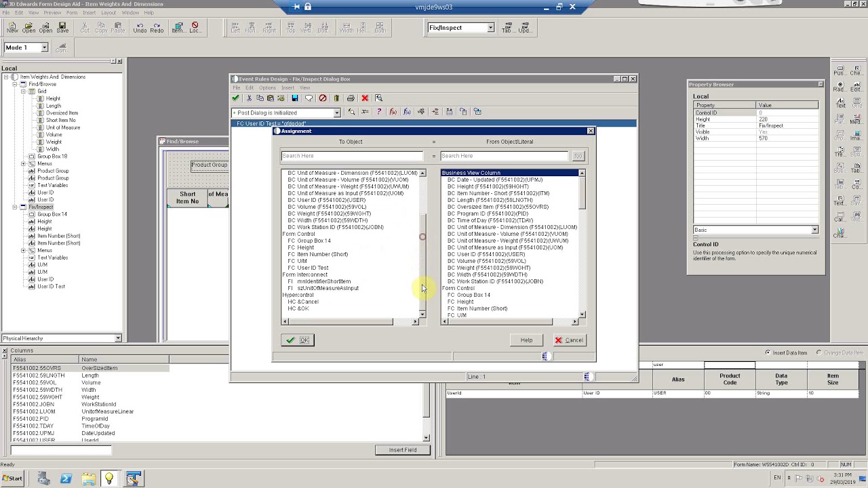This screenshot has width=868, height=488.
Task: Click the Windows Start button
Action: 12,479
